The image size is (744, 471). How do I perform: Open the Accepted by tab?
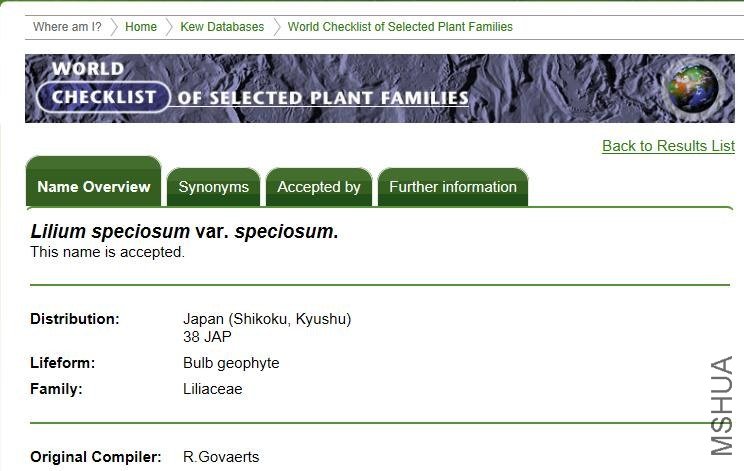click(319, 187)
